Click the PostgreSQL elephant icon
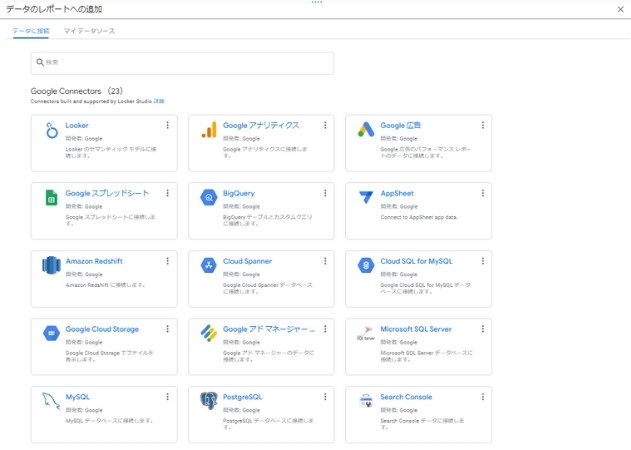Screen dimensions: 631x450 point(209,401)
